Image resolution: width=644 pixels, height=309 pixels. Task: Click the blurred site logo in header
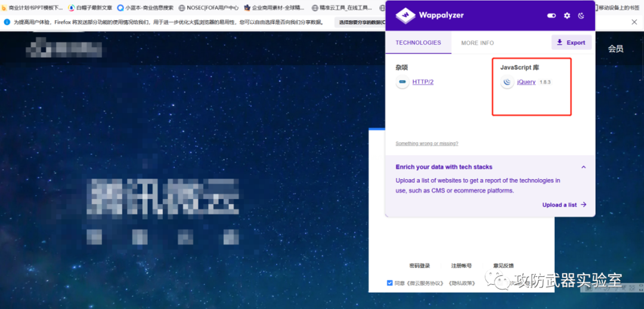coord(64,48)
